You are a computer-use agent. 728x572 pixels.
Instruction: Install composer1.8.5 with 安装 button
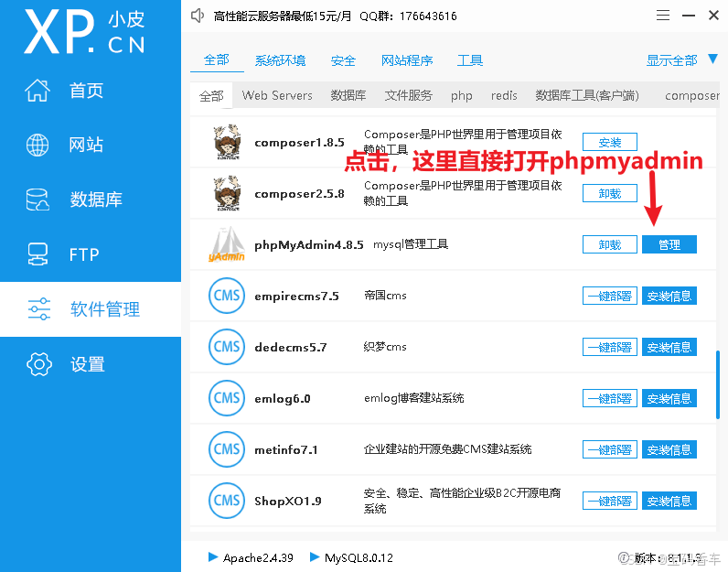click(x=610, y=142)
